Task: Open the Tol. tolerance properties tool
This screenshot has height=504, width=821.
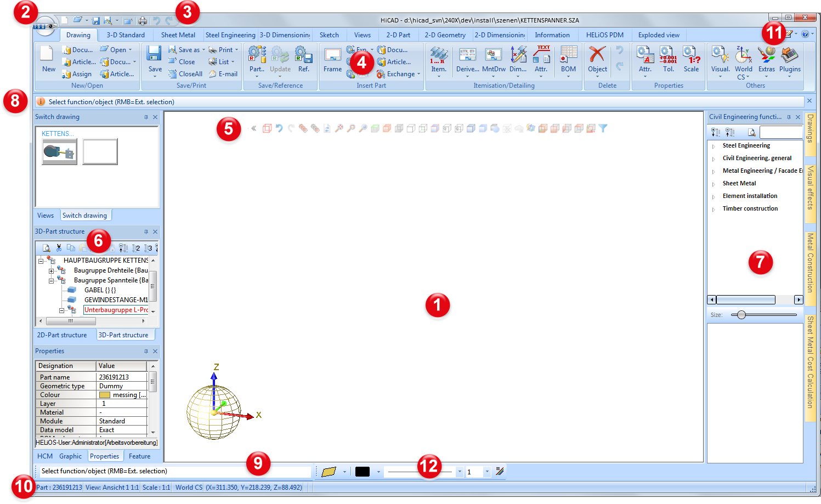Action: [x=668, y=59]
